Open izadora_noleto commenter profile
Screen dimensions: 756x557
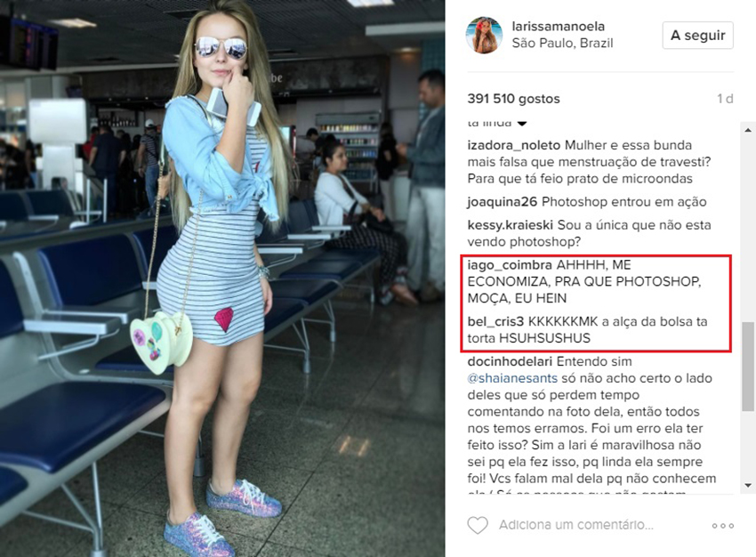tap(513, 145)
